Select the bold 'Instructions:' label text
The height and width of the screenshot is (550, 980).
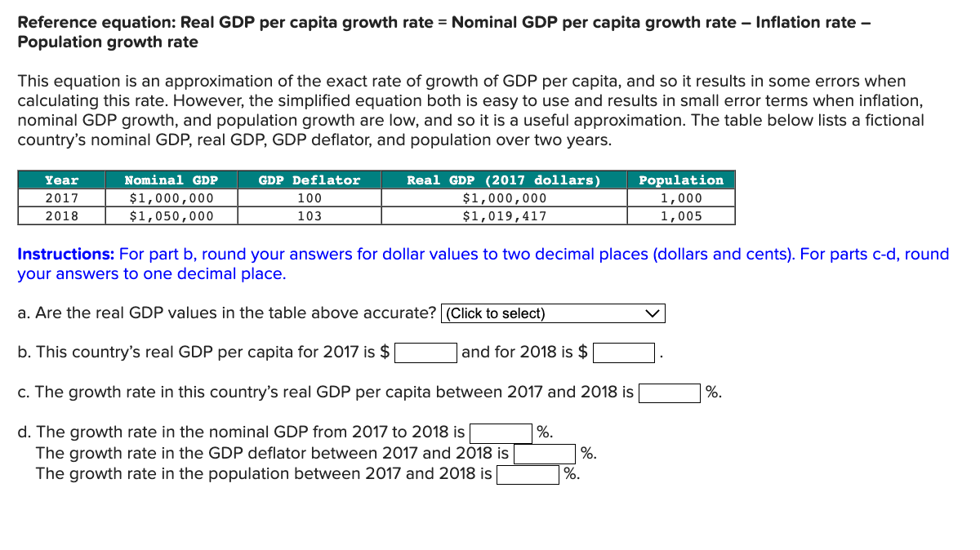53,254
